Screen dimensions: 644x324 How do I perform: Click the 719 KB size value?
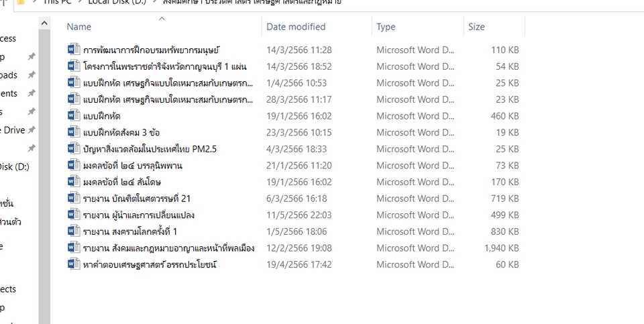point(504,199)
